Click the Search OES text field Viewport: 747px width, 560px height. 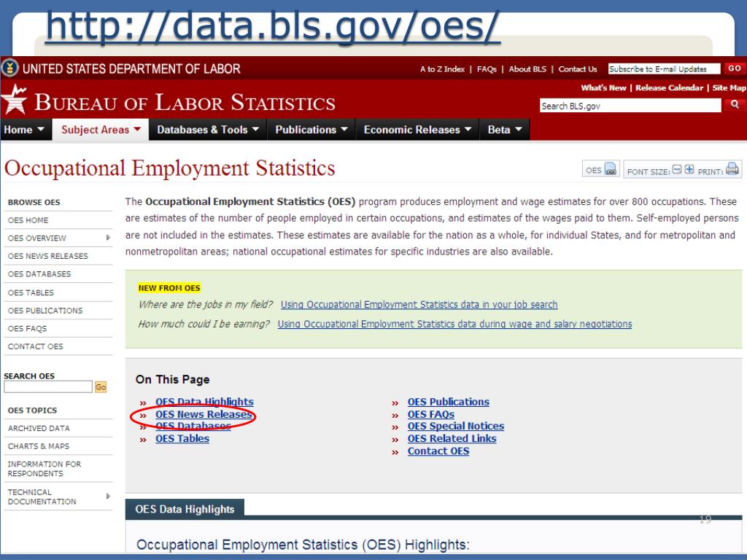pos(48,386)
